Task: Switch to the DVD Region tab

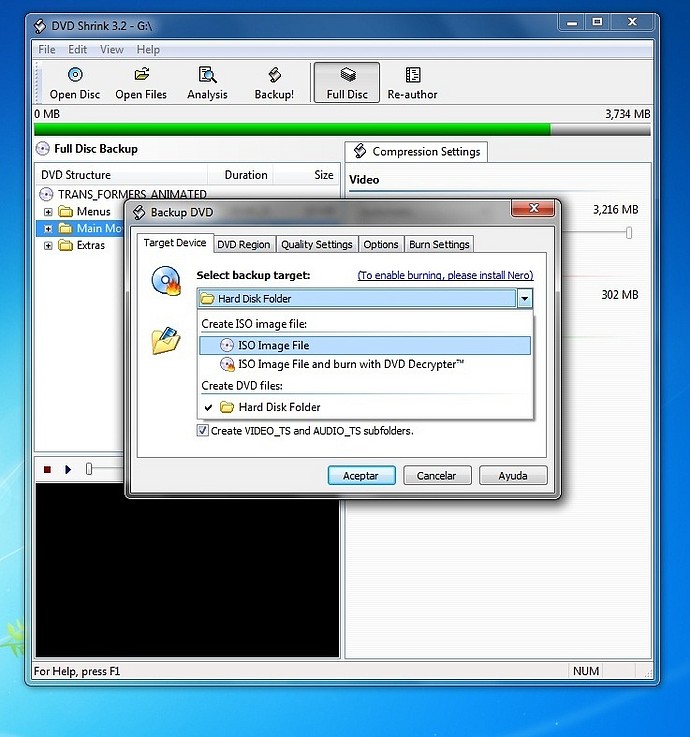Action: coord(243,244)
